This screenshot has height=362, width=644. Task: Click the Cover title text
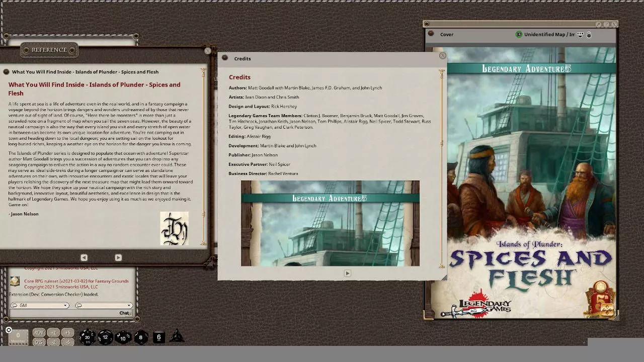(x=447, y=35)
